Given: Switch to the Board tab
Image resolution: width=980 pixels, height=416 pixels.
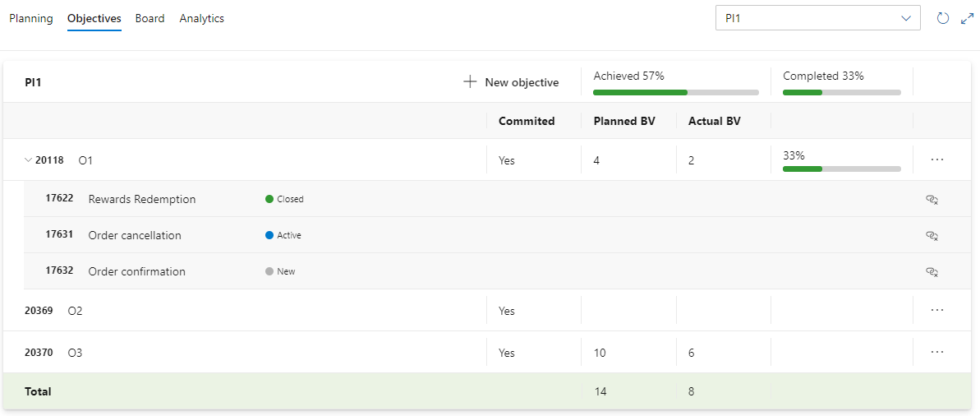Looking at the screenshot, I should (150, 18).
